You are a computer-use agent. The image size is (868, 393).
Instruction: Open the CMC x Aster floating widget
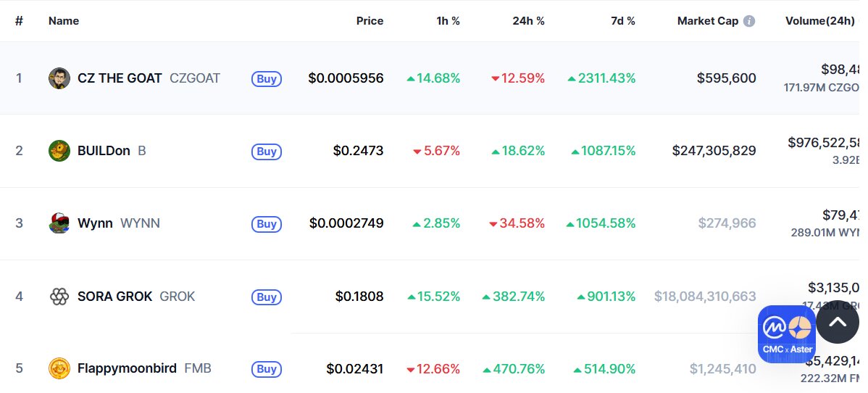[x=787, y=334]
